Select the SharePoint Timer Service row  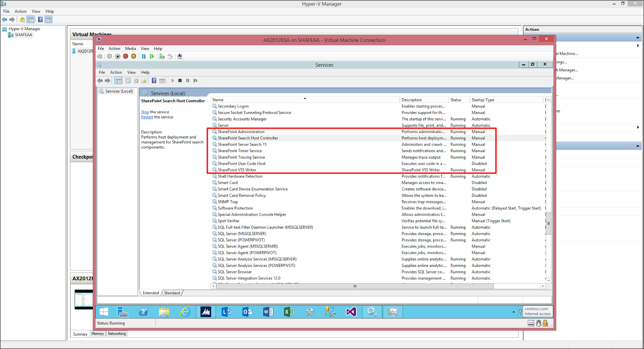[x=378, y=151]
